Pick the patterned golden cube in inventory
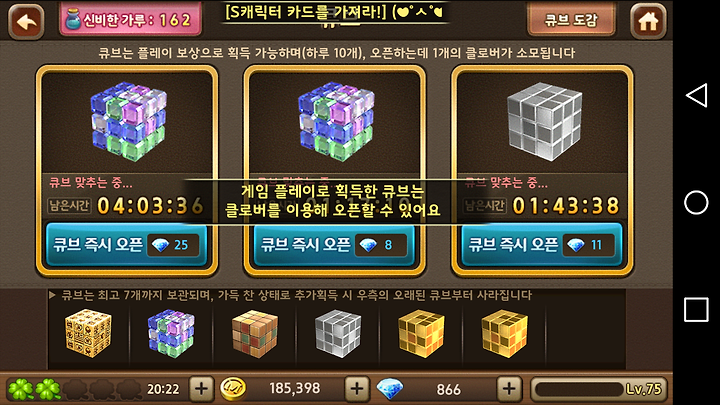Viewport: 720px width, 405px height. tap(88, 333)
